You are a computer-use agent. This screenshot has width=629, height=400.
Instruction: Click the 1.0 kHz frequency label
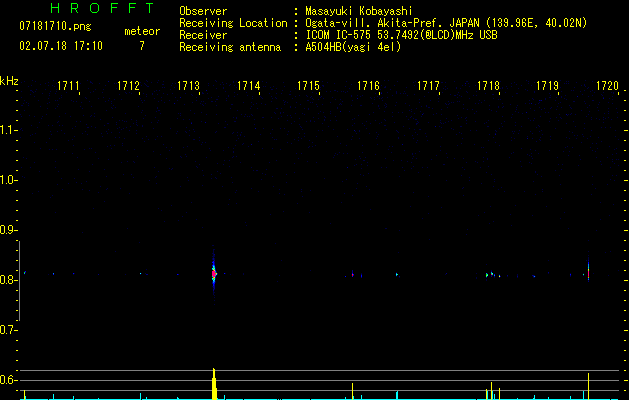coord(8,180)
